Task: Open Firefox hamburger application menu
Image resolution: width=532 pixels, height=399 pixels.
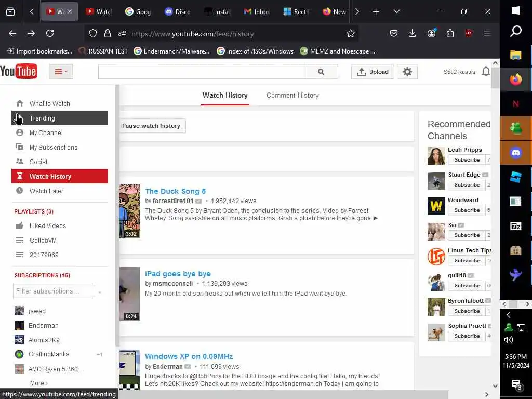Action: point(487,33)
